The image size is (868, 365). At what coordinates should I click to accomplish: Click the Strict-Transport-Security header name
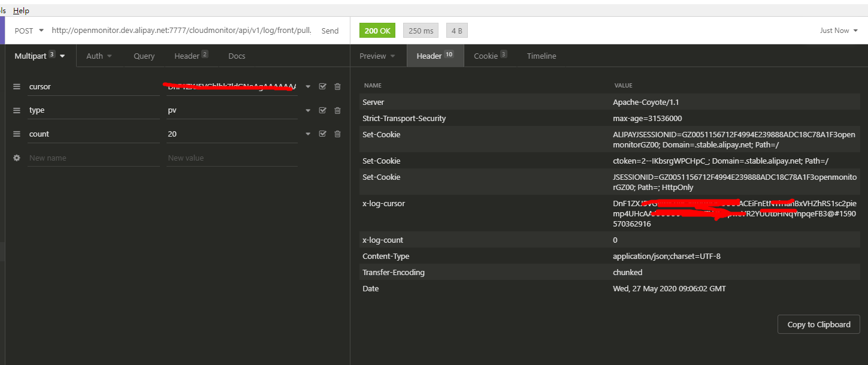pos(404,119)
